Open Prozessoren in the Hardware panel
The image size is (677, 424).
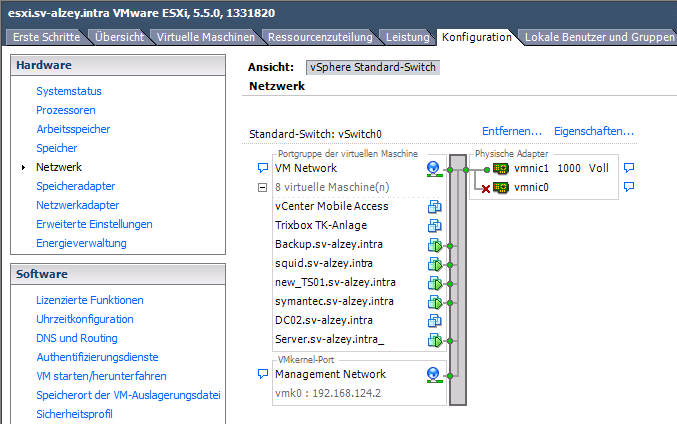click(66, 110)
